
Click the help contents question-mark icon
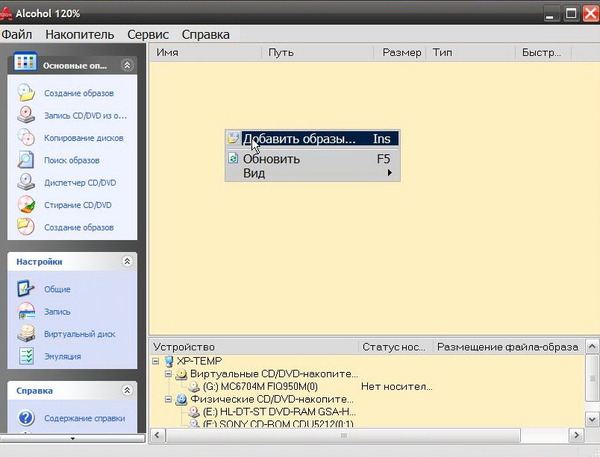click(x=26, y=418)
